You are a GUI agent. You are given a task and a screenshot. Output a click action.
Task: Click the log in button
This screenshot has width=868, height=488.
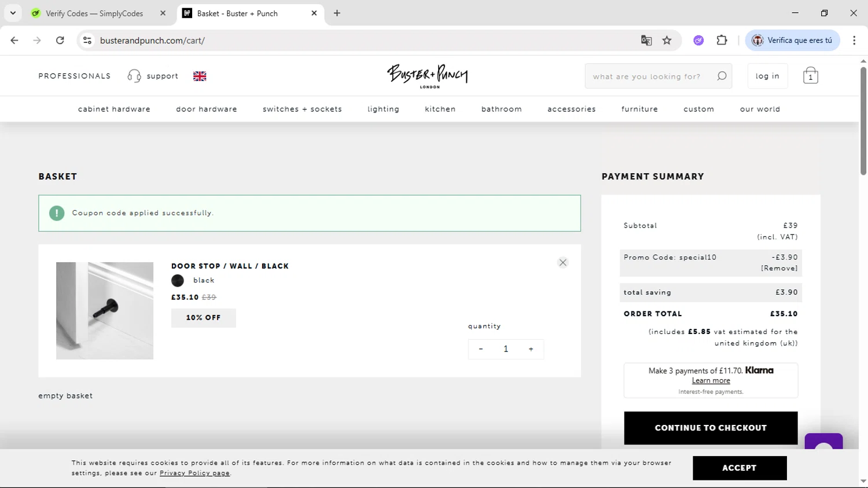point(767,76)
